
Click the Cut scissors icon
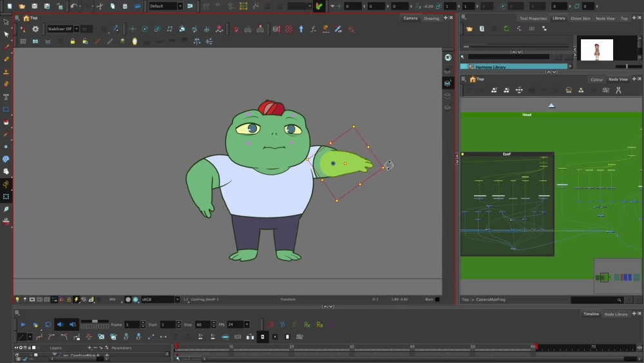100,6
